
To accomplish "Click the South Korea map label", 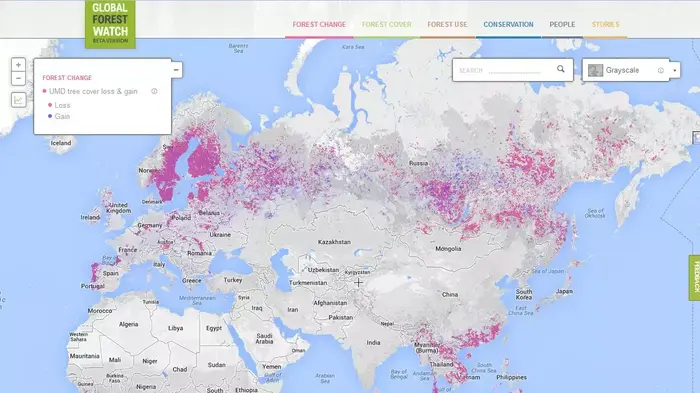I will tap(524, 294).
